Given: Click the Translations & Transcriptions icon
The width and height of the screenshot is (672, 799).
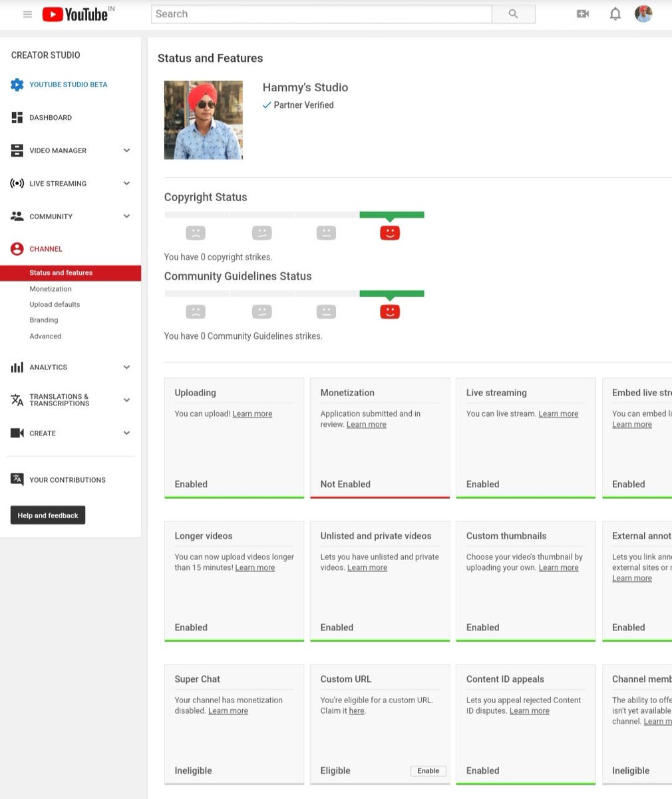Looking at the screenshot, I should pyautogui.click(x=17, y=400).
